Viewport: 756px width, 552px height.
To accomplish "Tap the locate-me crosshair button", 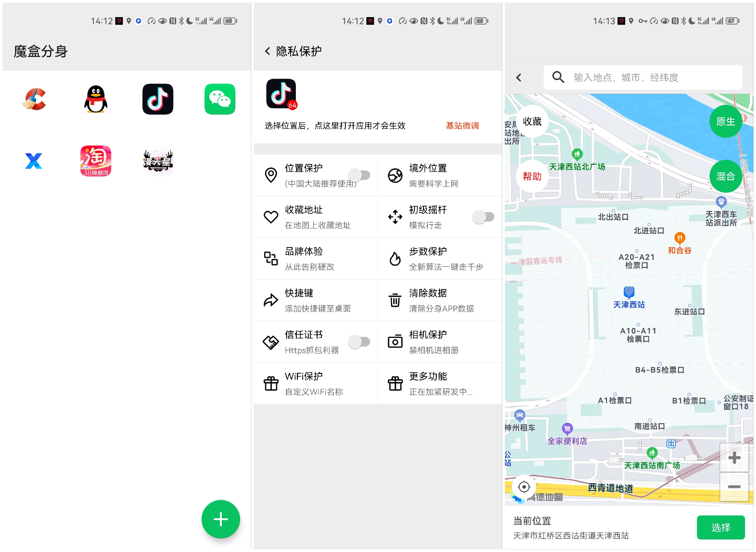I will tap(524, 487).
